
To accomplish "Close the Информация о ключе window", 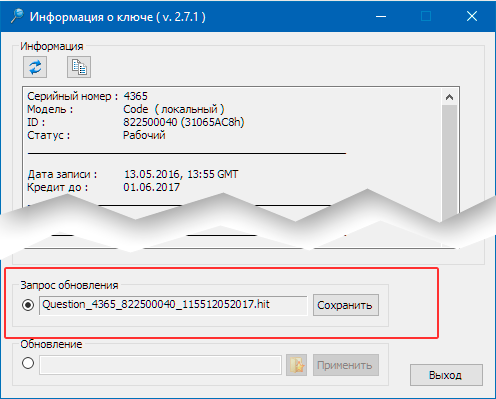I will click(472, 16).
